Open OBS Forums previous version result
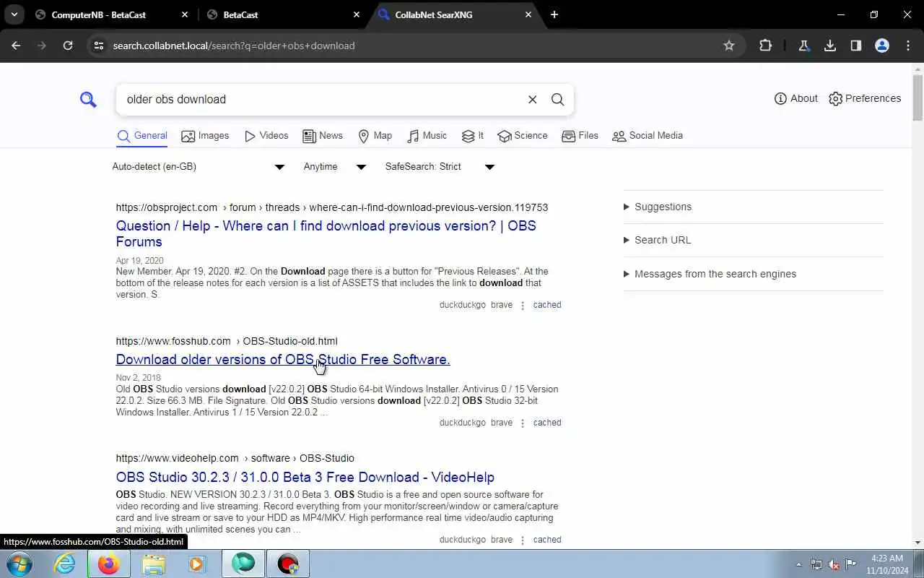This screenshot has width=924, height=578. 326,233
